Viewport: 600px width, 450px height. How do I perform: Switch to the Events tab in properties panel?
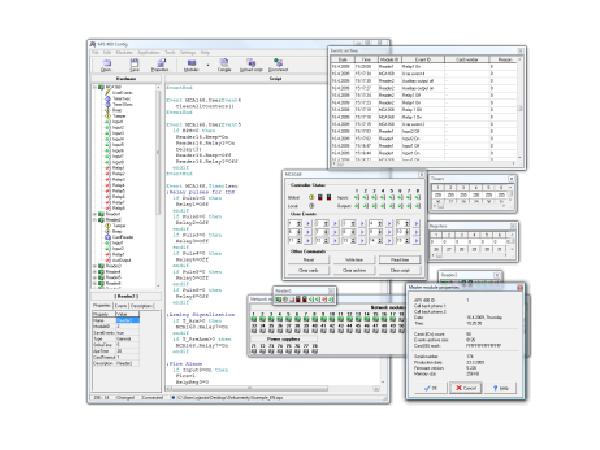tap(120, 304)
